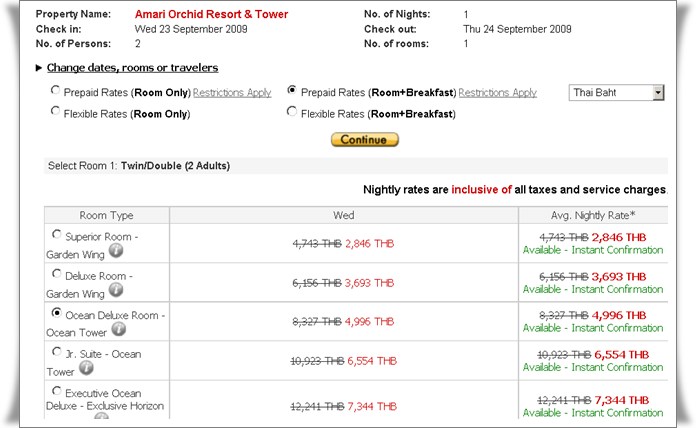Click struck-through 10,923 THB in Wed column
This screenshot has width=696, height=428.
[x=317, y=361]
